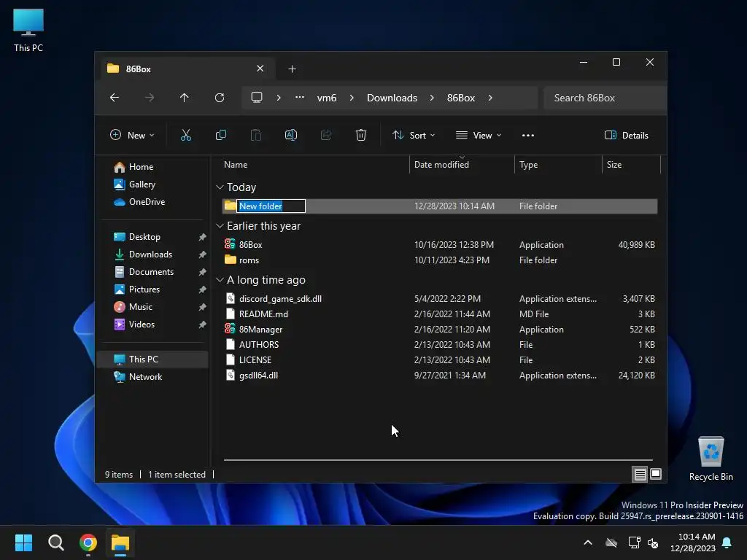Close the 86Box tab
Viewport: 747px width, 560px height.
260,69
